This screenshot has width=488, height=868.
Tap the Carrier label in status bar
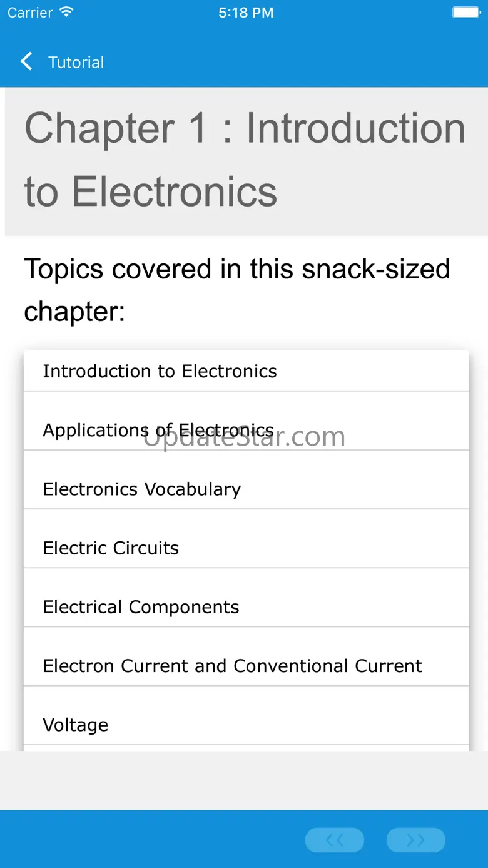[30, 13]
